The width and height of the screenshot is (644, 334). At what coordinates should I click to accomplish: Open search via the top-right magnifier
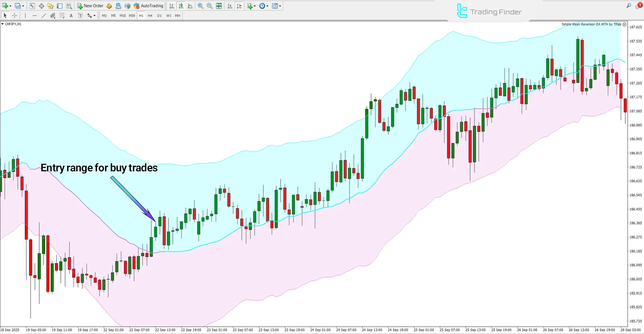(629, 6)
